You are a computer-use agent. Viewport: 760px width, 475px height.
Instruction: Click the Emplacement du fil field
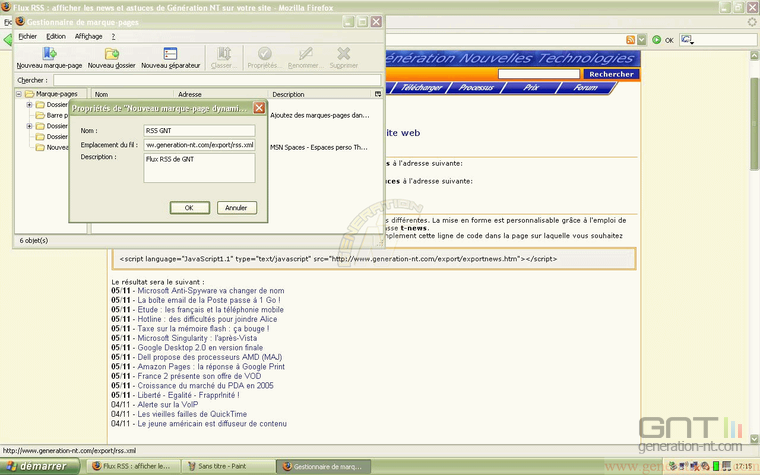coord(199,144)
